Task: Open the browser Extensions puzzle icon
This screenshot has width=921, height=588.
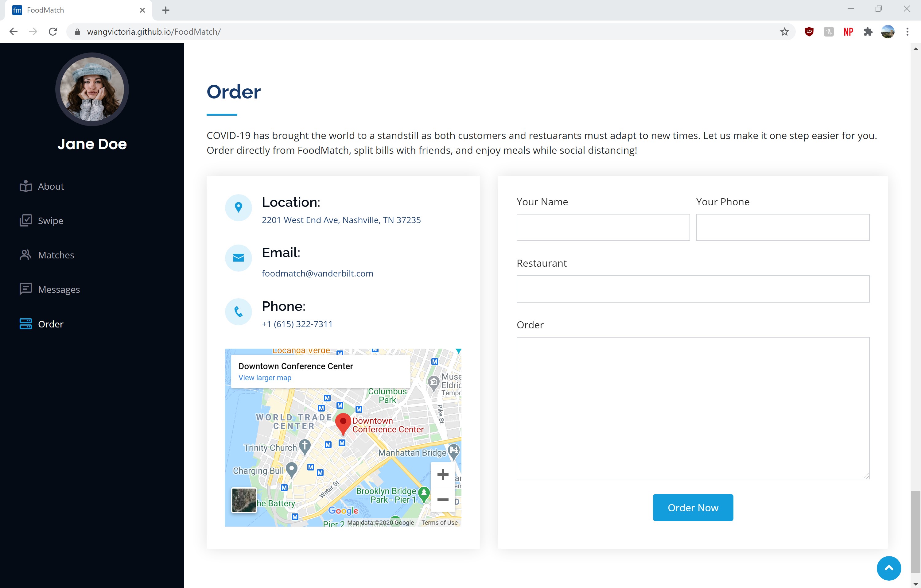Action: [868, 32]
